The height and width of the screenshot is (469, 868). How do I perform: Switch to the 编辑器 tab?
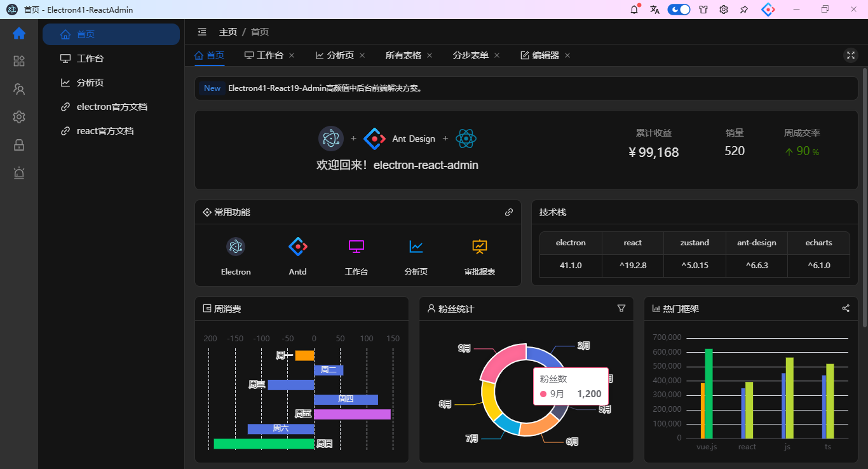pyautogui.click(x=540, y=55)
